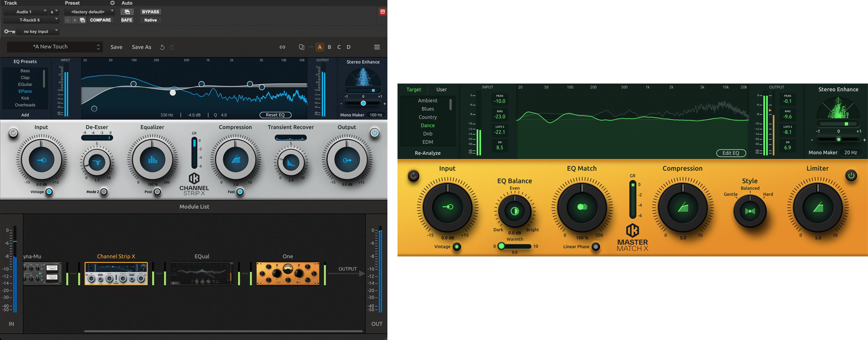Toggle the Compression Fast switch

[240, 192]
